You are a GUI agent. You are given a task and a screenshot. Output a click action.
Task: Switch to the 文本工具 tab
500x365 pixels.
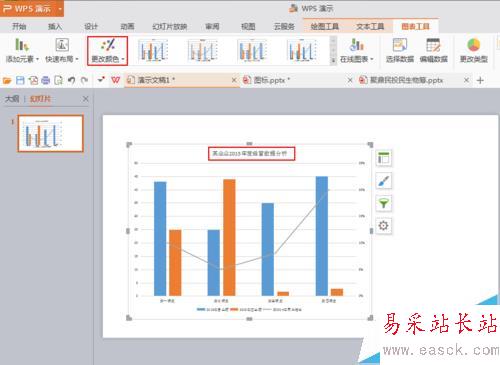(x=370, y=26)
